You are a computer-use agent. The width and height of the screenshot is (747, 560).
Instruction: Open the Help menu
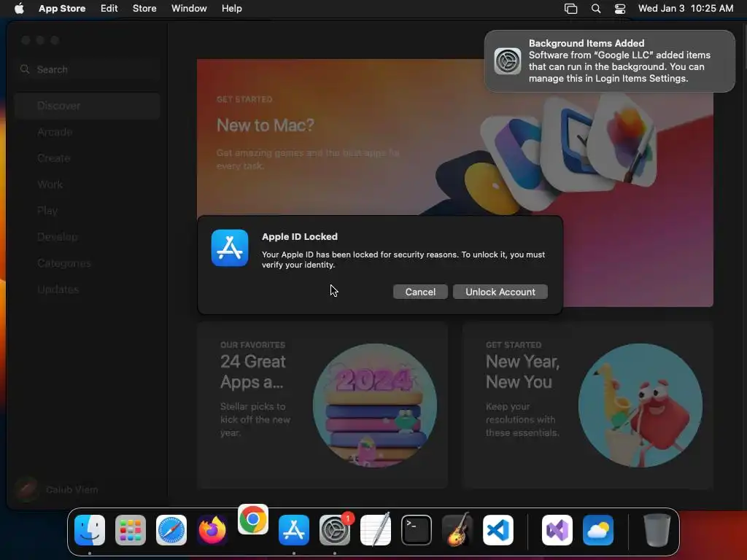point(231,9)
